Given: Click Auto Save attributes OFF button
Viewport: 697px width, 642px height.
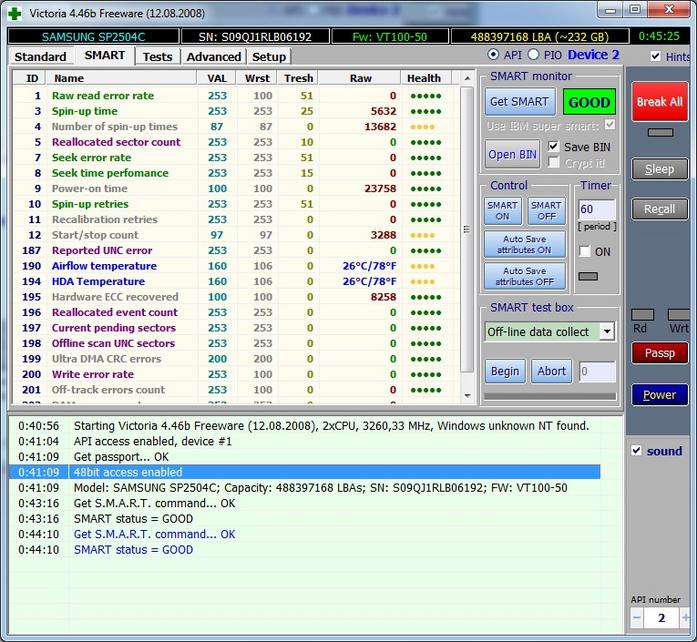Looking at the screenshot, I should 525,276.
